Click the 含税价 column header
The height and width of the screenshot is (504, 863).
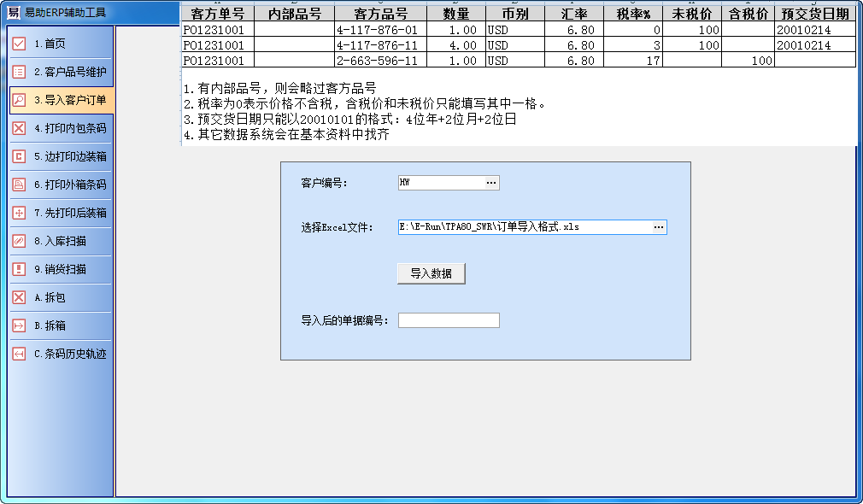[x=748, y=14]
